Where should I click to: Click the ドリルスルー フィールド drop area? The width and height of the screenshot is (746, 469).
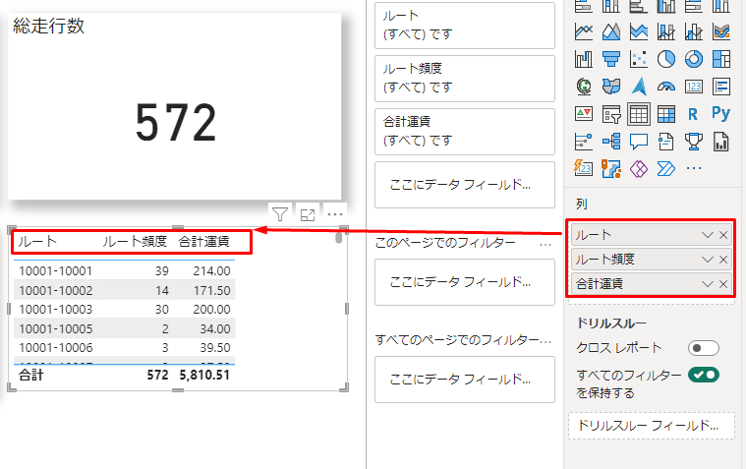[x=651, y=426]
